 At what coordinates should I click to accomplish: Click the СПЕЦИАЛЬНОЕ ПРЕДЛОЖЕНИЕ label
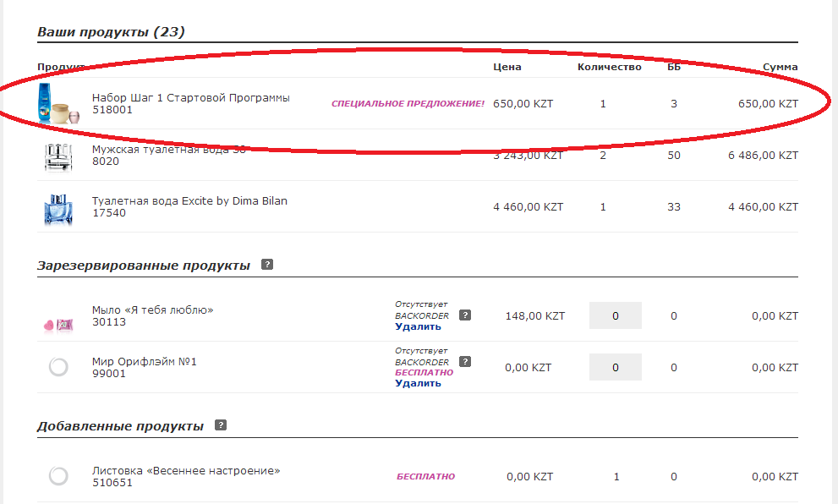(x=408, y=104)
